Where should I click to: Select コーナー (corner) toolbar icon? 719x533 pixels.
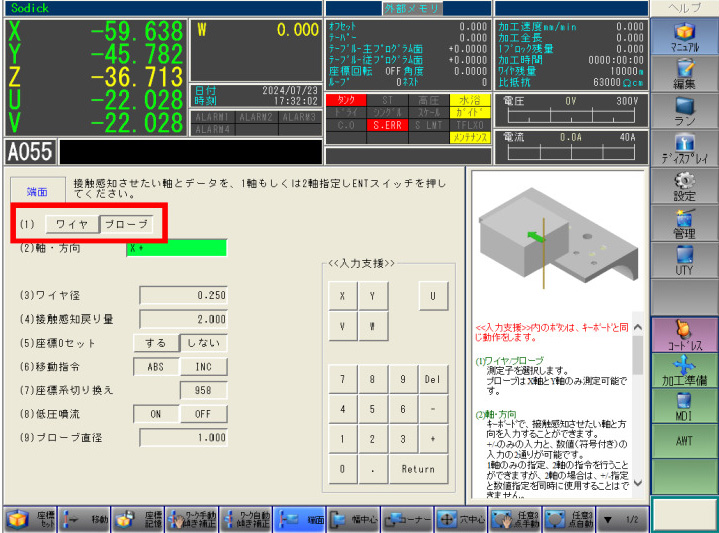pos(407,519)
